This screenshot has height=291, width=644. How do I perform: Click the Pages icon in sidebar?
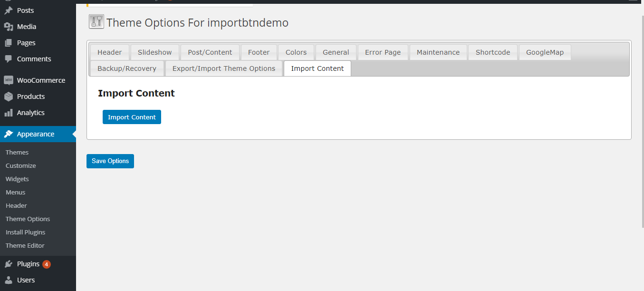pos(8,43)
